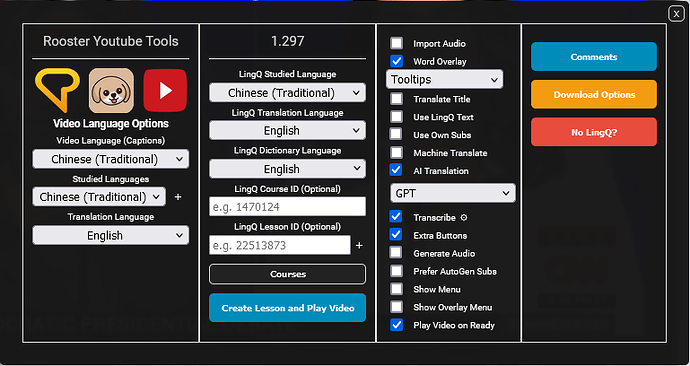This screenshot has height=366, width=690.
Task: Uncheck Play Video on Ready
Action: click(x=396, y=325)
